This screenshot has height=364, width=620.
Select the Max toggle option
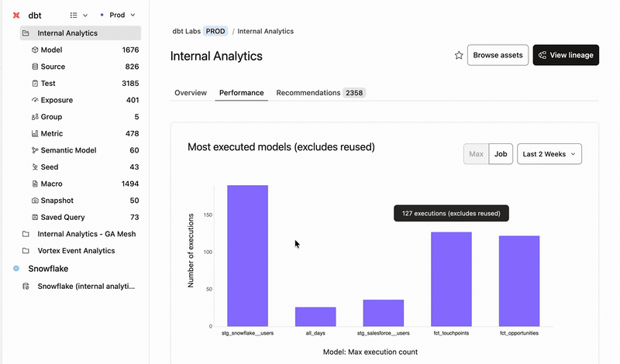click(476, 154)
